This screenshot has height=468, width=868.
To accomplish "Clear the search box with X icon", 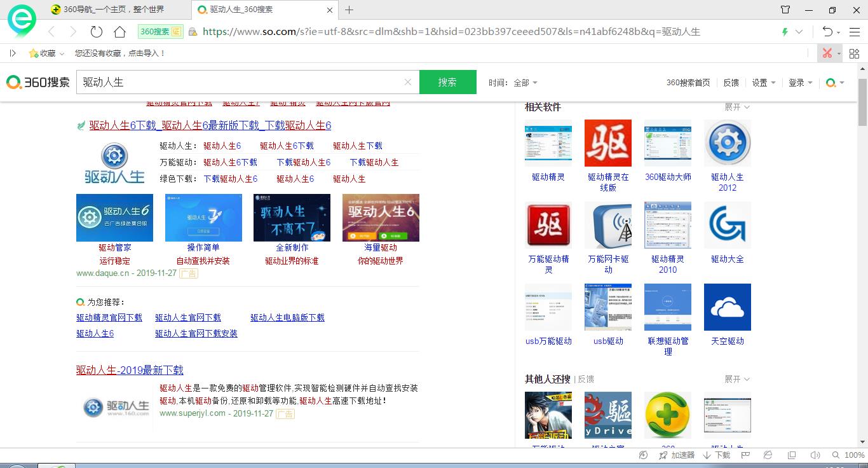I will [408, 82].
